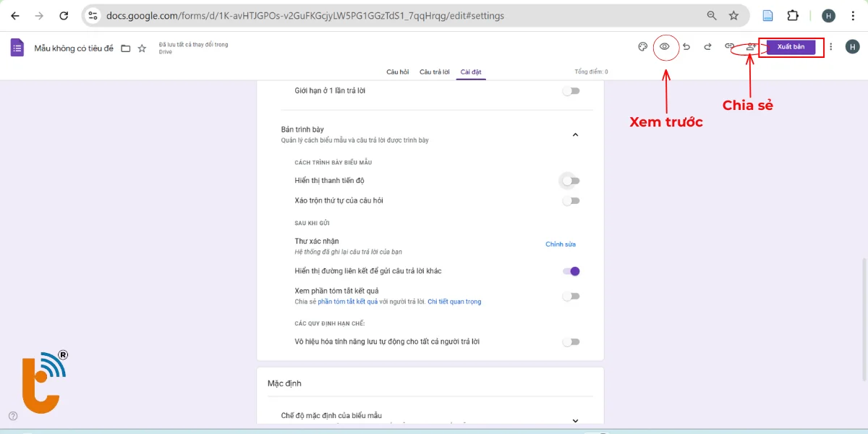The image size is (868, 434).
Task: Disable 'Hiển thị đường liên kết' toggle
Action: pyautogui.click(x=571, y=271)
